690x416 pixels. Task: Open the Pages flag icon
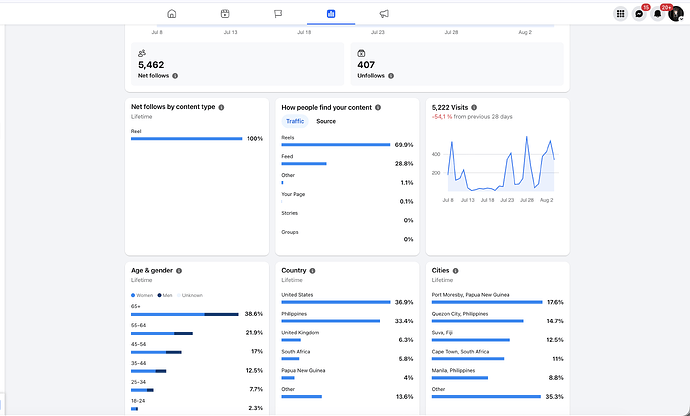tap(278, 14)
